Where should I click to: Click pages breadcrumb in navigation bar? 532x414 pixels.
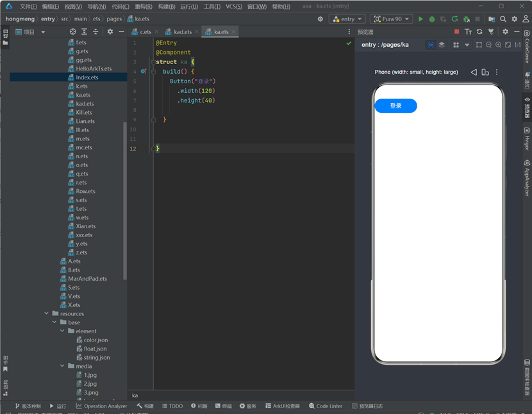pyautogui.click(x=114, y=19)
